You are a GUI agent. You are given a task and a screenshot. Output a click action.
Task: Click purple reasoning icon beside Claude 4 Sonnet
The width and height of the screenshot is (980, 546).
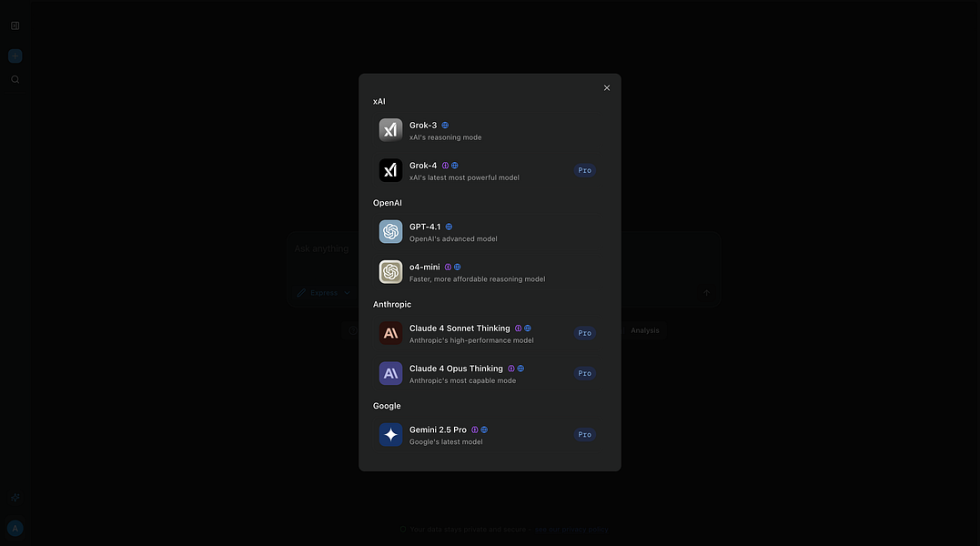[x=518, y=328]
